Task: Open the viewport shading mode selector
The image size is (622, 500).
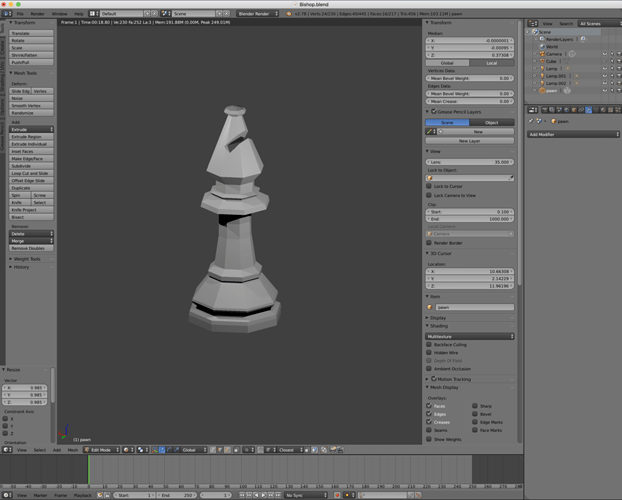Action: (x=127, y=450)
